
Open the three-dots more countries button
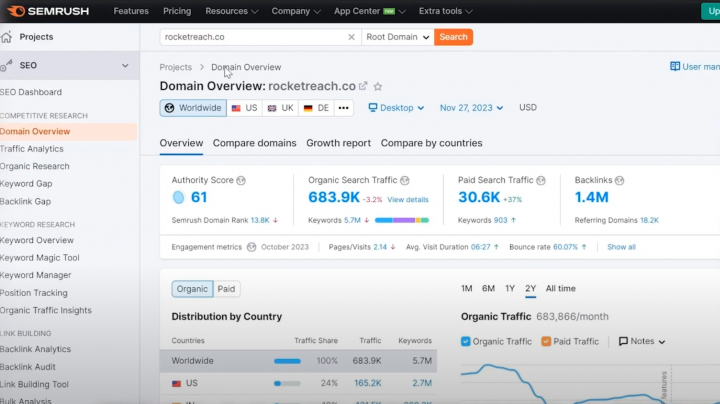[x=344, y=108]
